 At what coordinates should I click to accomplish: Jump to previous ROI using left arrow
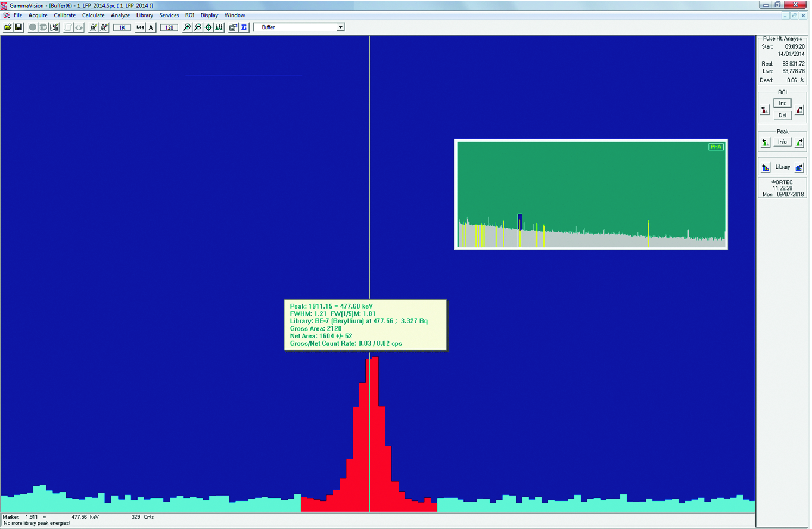click(x=765, y=110)
